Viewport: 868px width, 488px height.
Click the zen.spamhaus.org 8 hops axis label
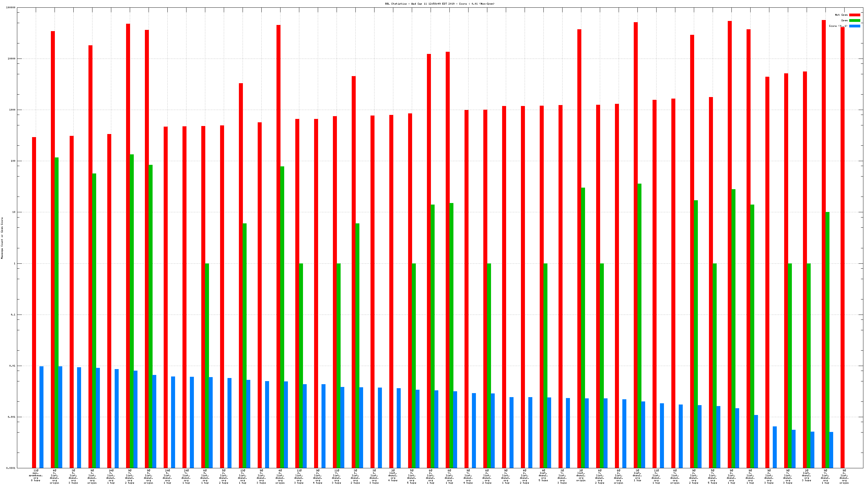tap(36, 475)
